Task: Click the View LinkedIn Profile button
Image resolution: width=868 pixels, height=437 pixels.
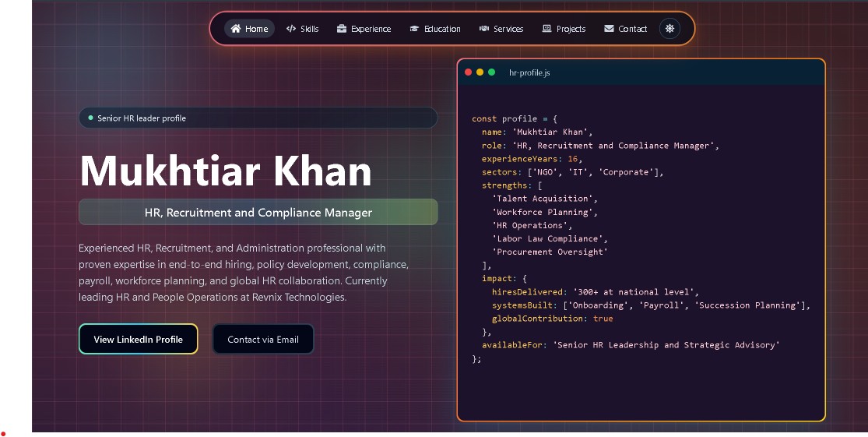Action: point(139,339)
